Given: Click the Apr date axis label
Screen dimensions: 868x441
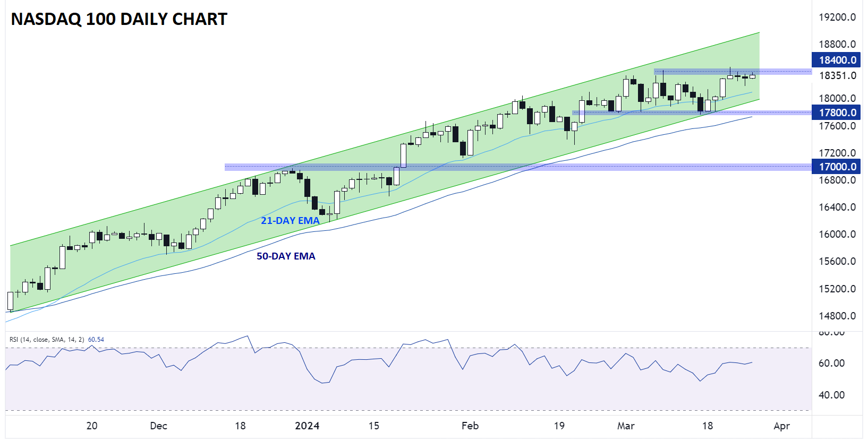Looking at the screenshot, I should tap(782, 426).
